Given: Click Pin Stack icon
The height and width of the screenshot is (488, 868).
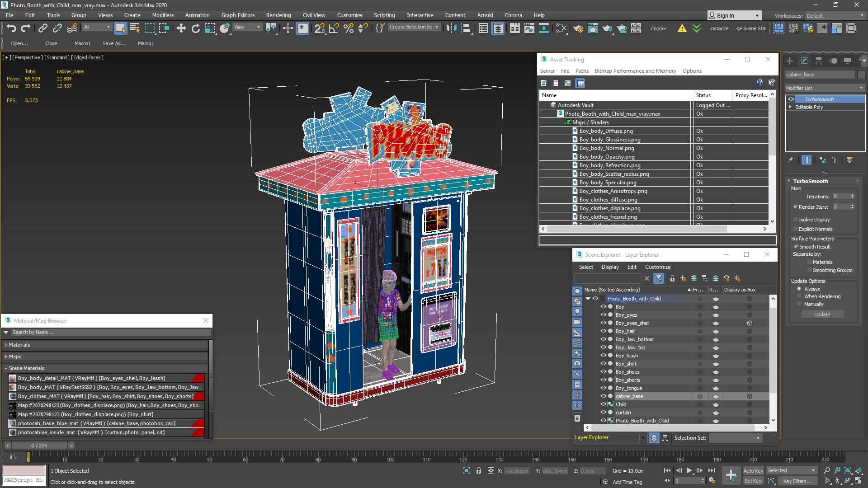Looking at the screenshot, I should point(790,160).
